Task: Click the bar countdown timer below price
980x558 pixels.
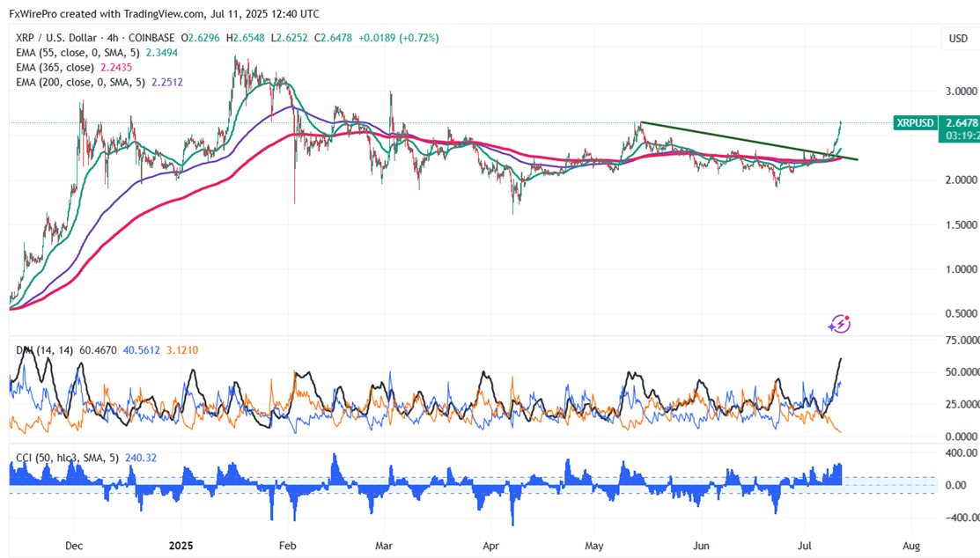Action: pos(958,136)
